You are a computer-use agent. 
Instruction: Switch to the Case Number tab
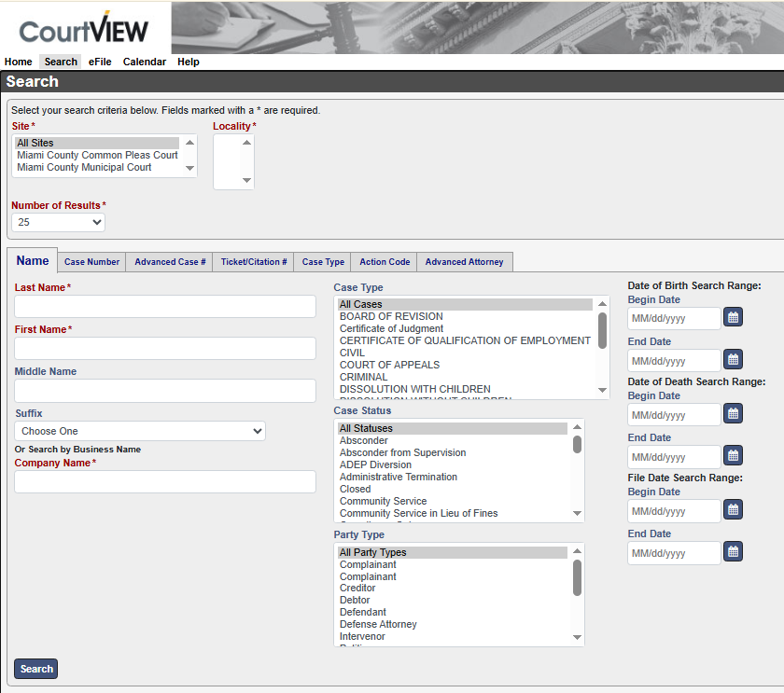(x=91, y=262)
